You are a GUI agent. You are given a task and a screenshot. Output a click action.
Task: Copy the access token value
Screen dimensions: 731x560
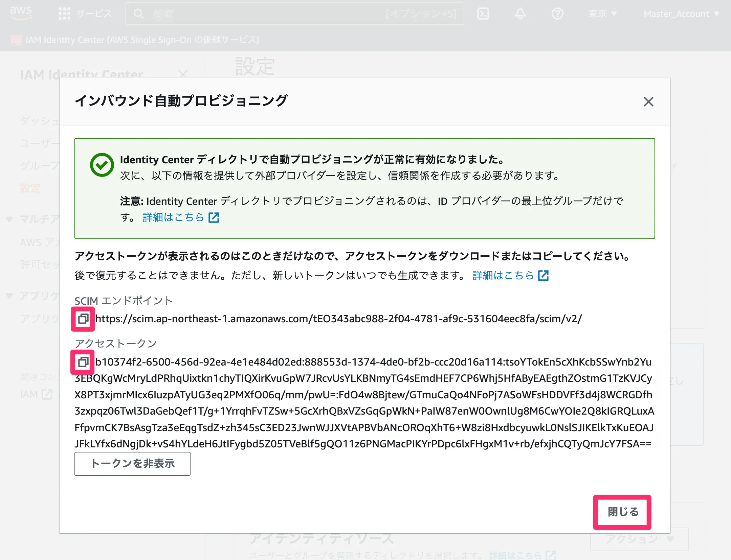(x=83, y=362)
